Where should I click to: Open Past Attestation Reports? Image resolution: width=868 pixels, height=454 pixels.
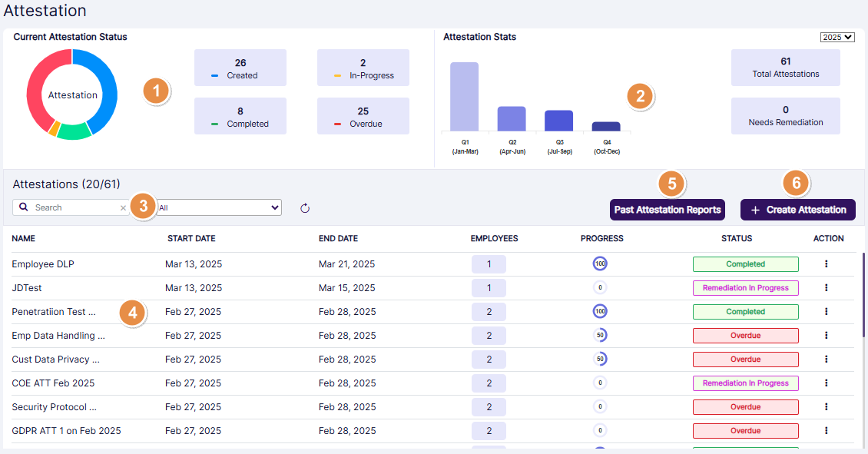tap(667, 210)
